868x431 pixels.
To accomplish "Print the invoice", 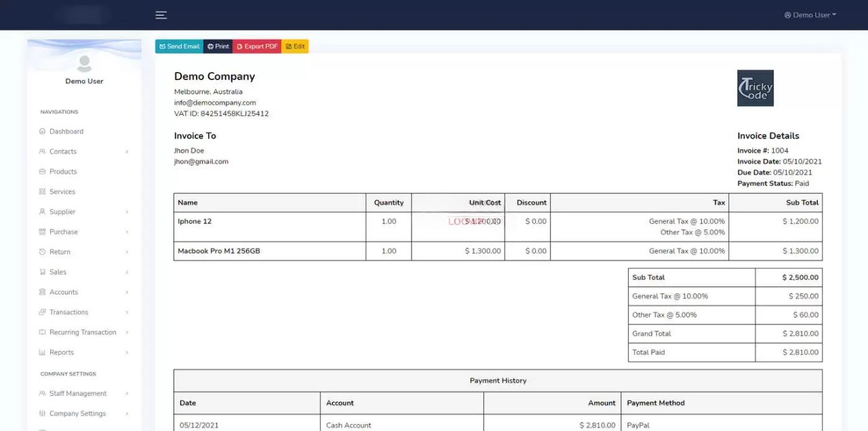I will (218, 46).
